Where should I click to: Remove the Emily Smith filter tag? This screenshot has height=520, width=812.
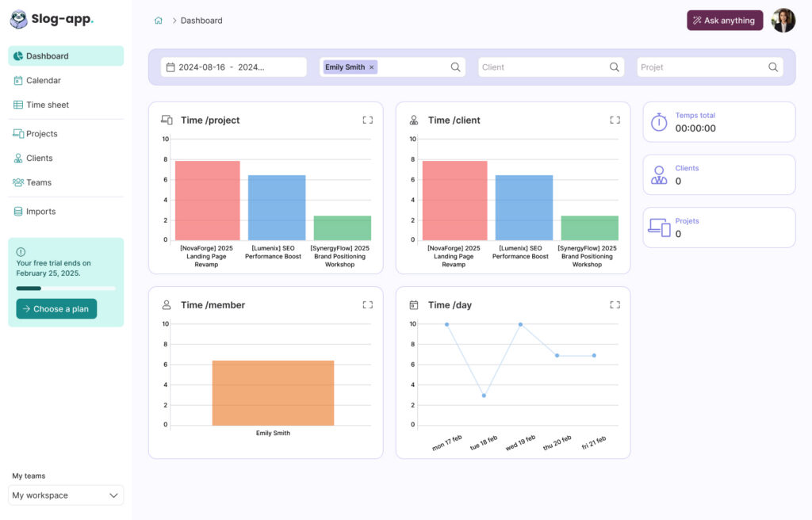pos(373,67)
